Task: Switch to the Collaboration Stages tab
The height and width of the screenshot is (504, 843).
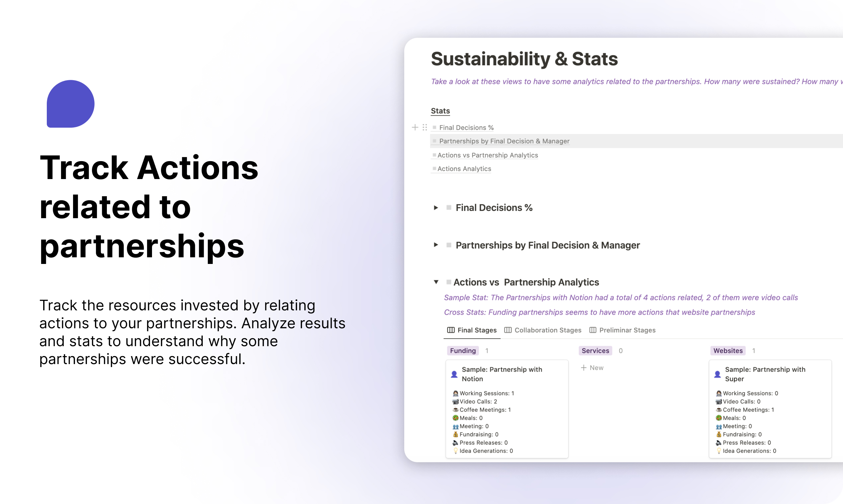Action: [x=547, y=330]
